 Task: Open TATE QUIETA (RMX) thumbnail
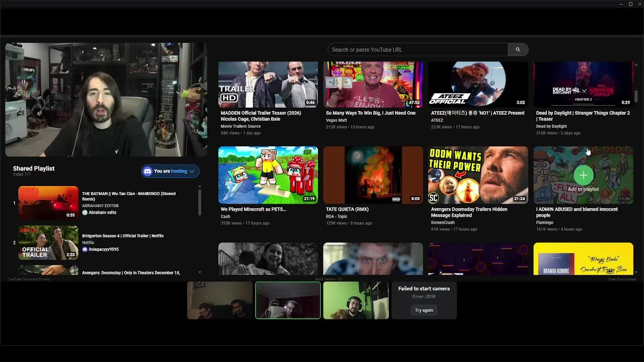coord(373,175)
